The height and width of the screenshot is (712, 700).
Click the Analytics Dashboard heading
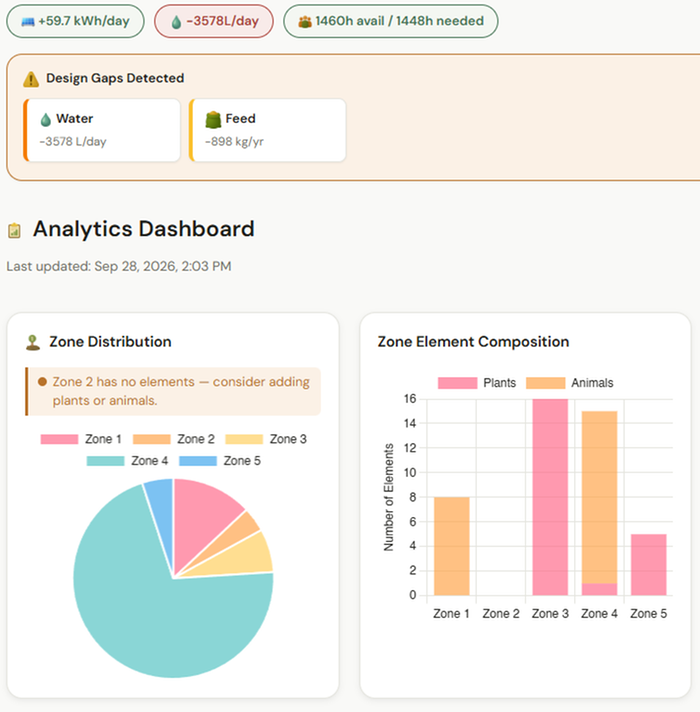[x=143, y=229]
